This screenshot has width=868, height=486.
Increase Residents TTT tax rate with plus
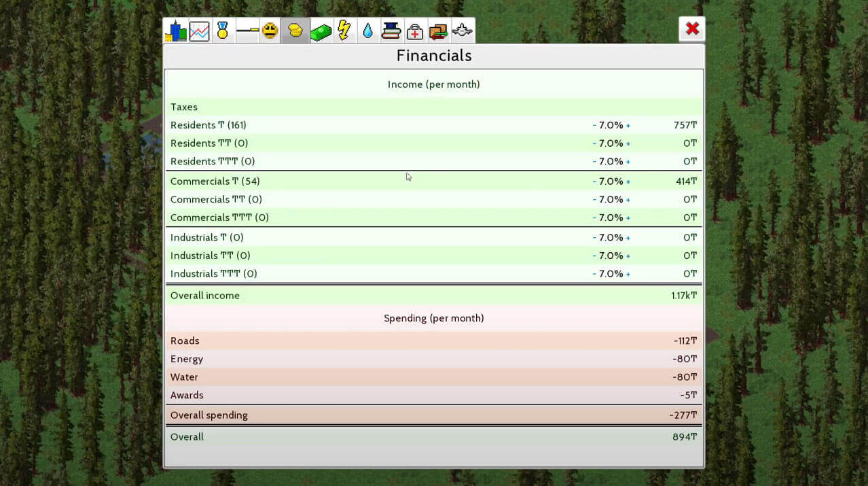click(x=628, y=162)
